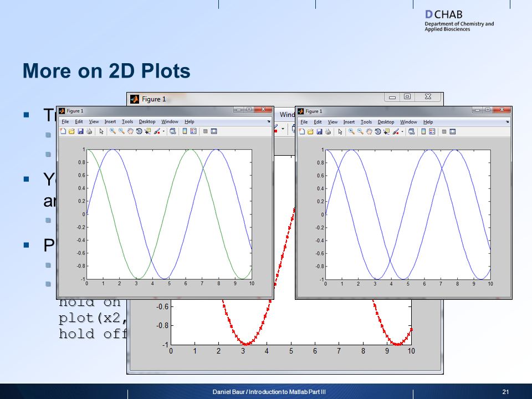
Task: Open File menu in left Figure window
Action: click(x=65, y=121)
